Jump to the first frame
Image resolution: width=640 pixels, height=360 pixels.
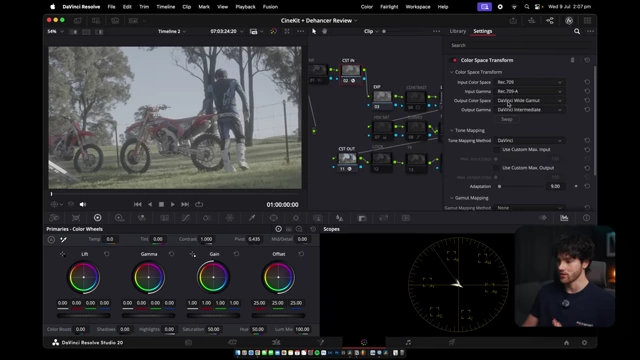click(x=138, y=204)
